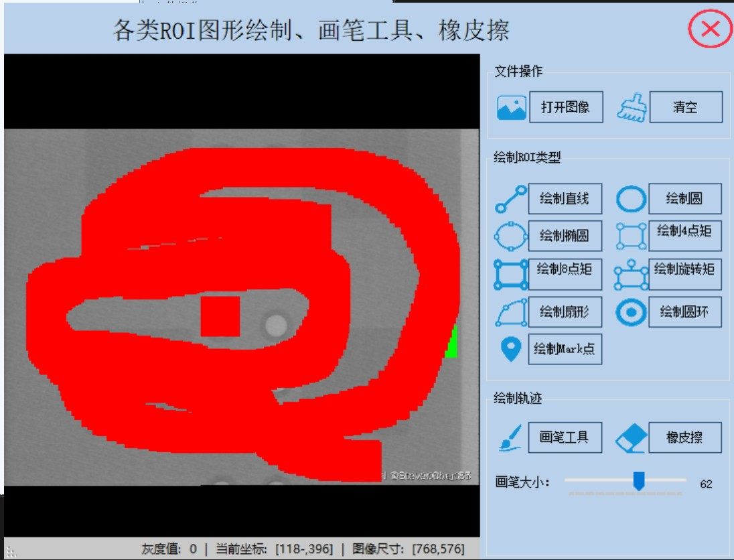Screen dimensions: 734x560
Task: Activate 绘制8点矩 button
Action: click(x=565, y=274)
